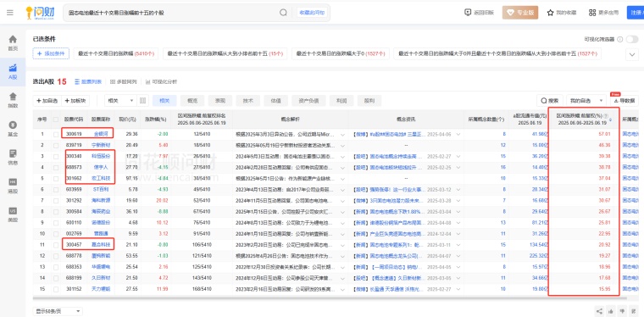Select the 技术 technical tab
This screenshot has width=644, height=317.
[248, 101]
